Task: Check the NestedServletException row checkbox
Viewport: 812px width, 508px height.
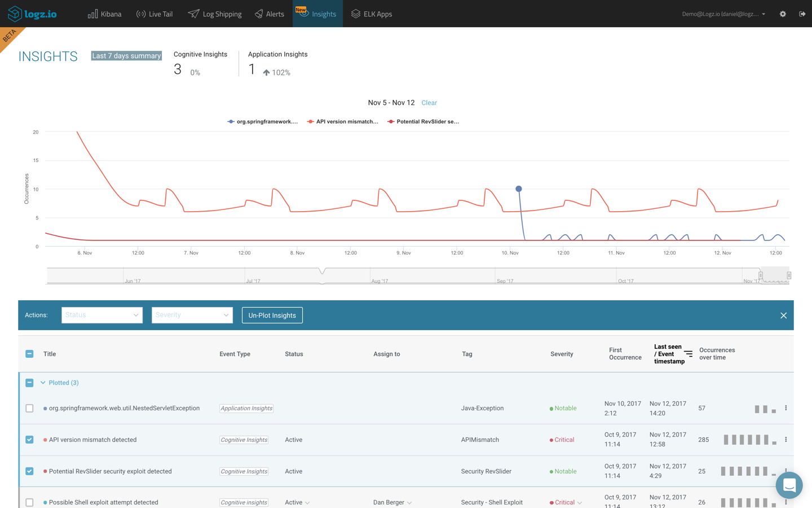Action: tap(29, 408)
